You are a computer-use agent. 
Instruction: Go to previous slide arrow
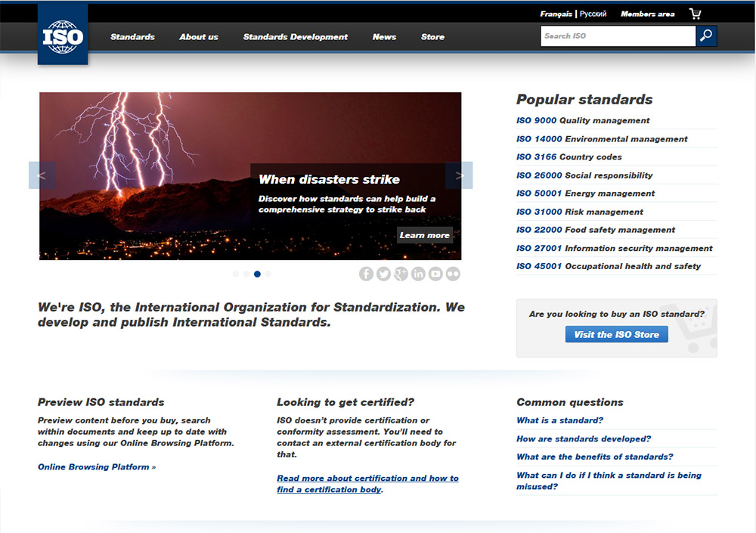[x=42, y=175]
